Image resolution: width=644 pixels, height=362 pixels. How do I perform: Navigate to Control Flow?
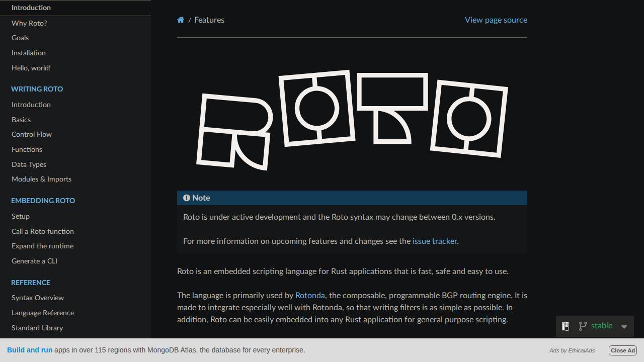pyautogui.click(x=75, y=134)
